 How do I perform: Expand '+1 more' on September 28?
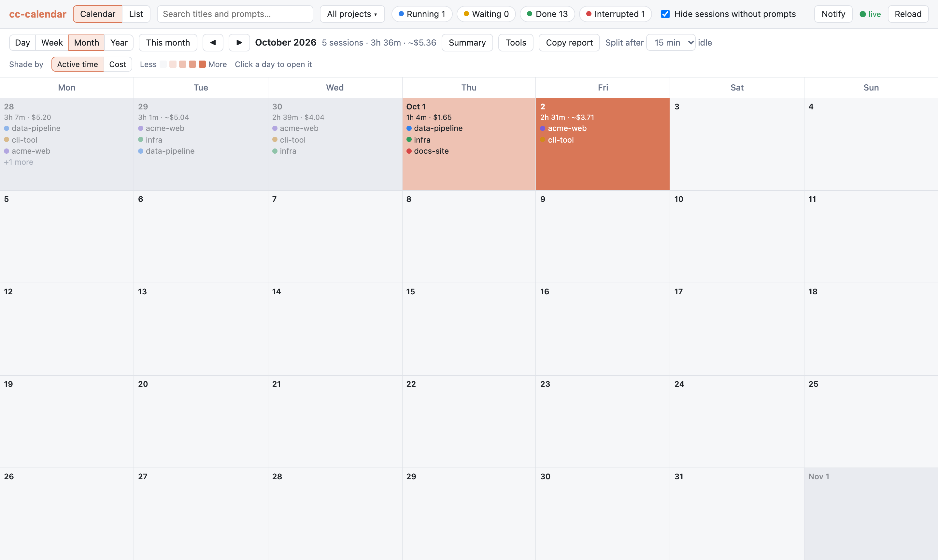click(19, 162)
